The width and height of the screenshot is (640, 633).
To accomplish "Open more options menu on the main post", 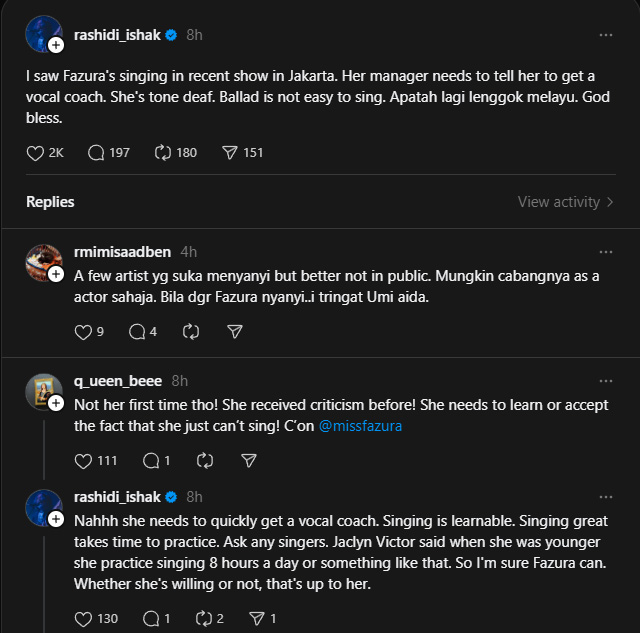I will click(606, 35).
